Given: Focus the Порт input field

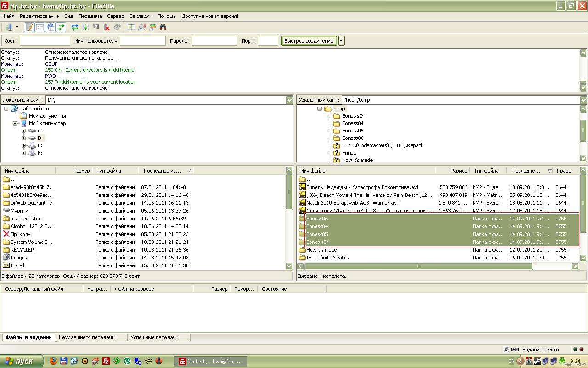Looking at the screenshot, I should pos(268,41).
